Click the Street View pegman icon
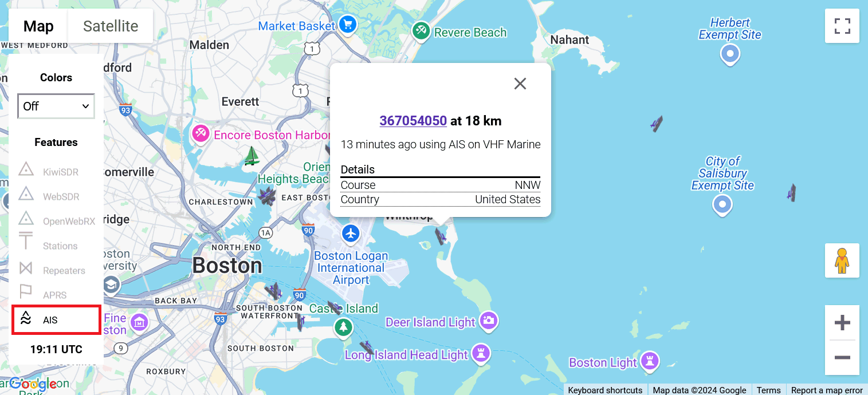 842,261
